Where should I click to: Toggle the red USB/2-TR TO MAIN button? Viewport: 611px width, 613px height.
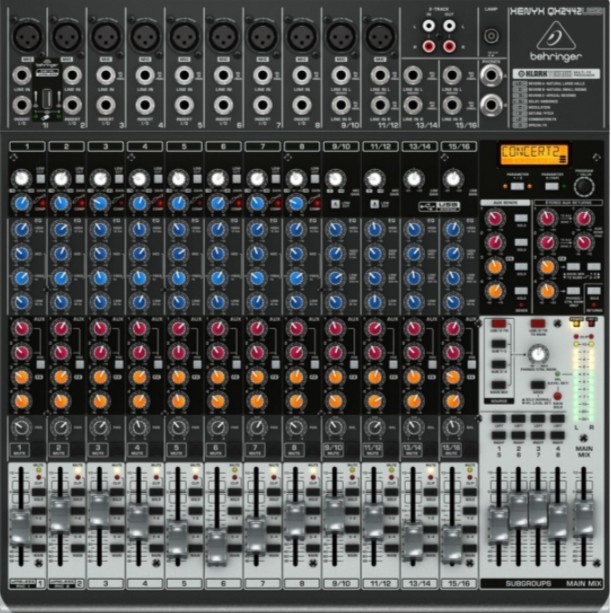point(538,324)
